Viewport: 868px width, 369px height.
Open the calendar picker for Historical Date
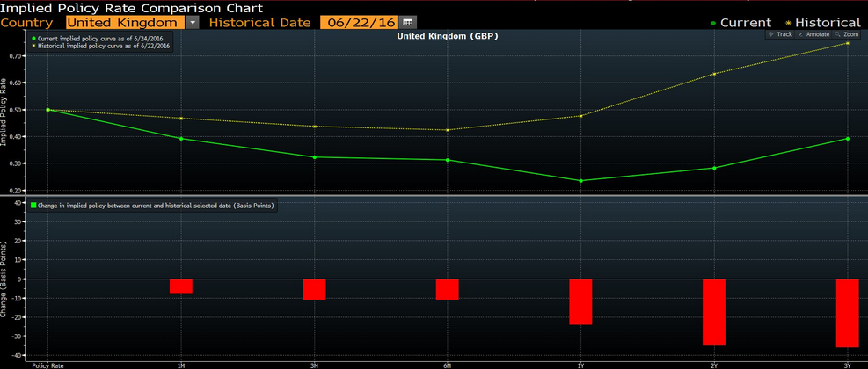pos(408,22)
